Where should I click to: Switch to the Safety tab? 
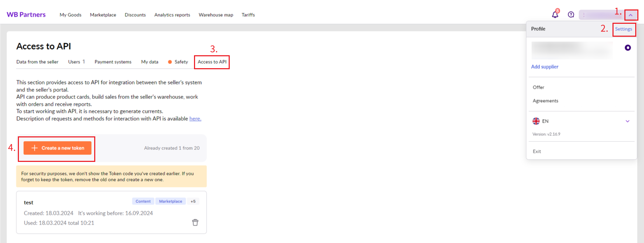pos(178,62)
